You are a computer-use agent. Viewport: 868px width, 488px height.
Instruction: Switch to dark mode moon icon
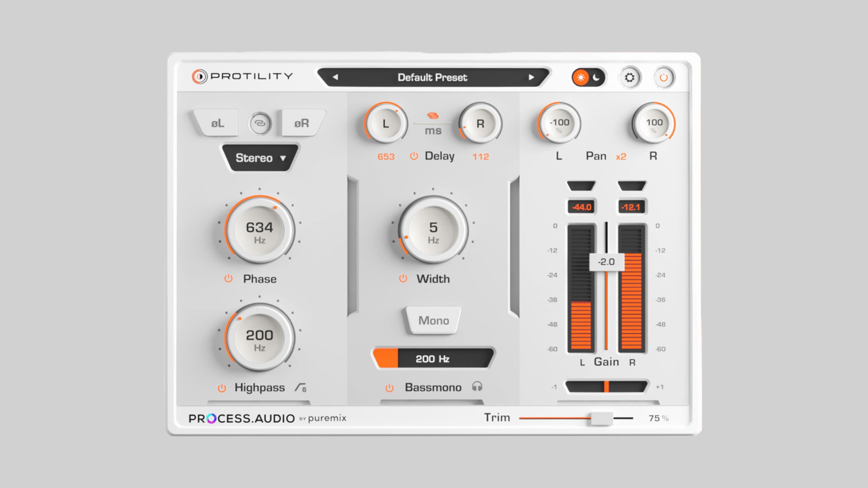tap(596, 78)
